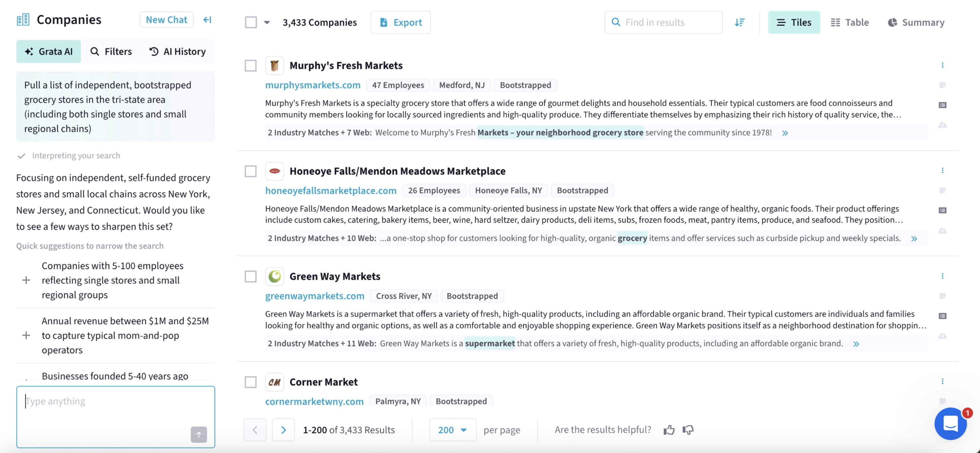Open the select-all dropdown arrow
This screenshot has height=453, width=980.
coord(267,22)
